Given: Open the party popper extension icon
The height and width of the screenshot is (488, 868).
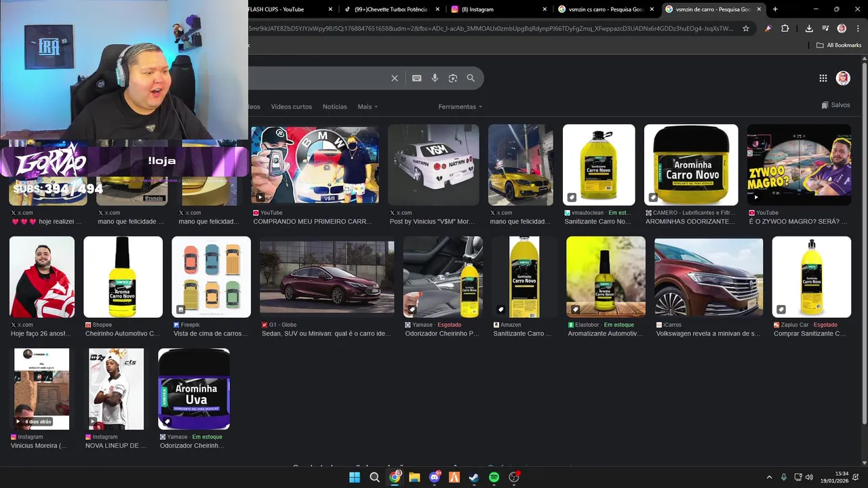Looking at the screenshot, I should [x=768, y=28].
